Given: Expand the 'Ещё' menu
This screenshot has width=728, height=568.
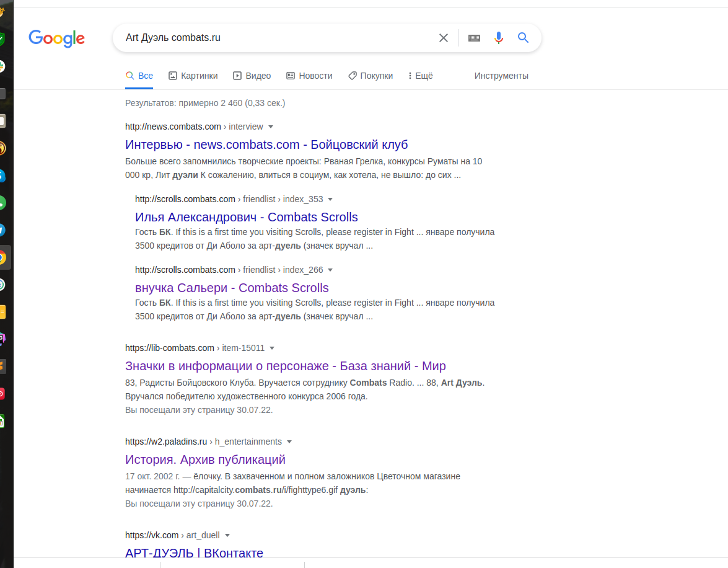Looking at the screenshot, I should pyautogui.click(x=421, y=76).
